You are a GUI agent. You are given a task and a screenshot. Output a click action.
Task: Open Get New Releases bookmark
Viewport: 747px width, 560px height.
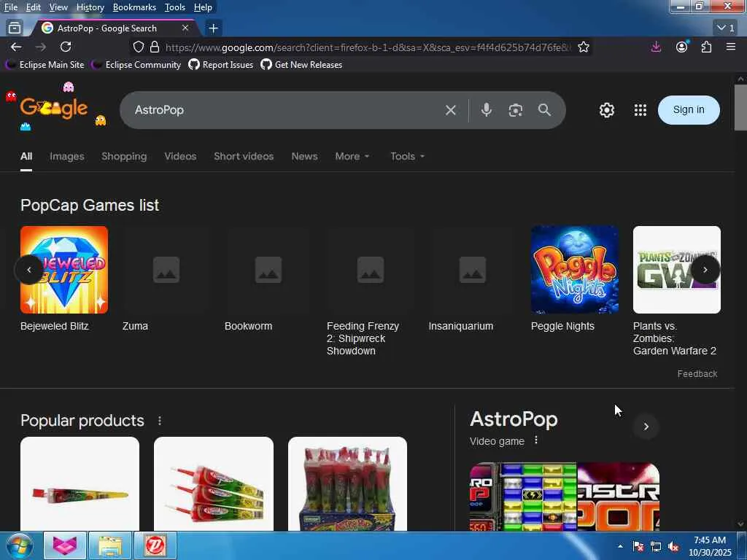point(301,65)
